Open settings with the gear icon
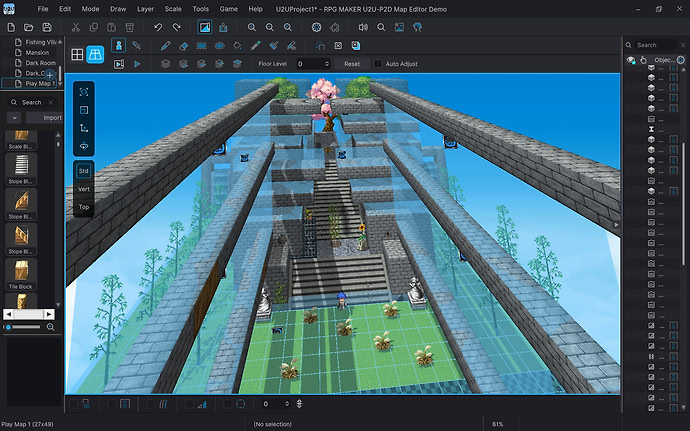Viewport: 690px width, 431px height. (316, 27)
